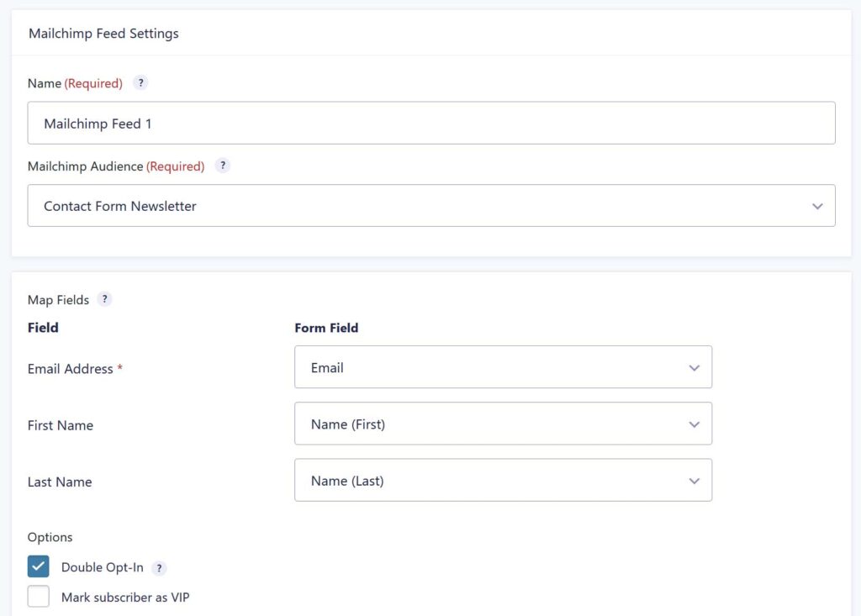The width and height of the screenshot is (861, 616).
Task: Toggle Double Opt-In off via its label
Action: 101,567
